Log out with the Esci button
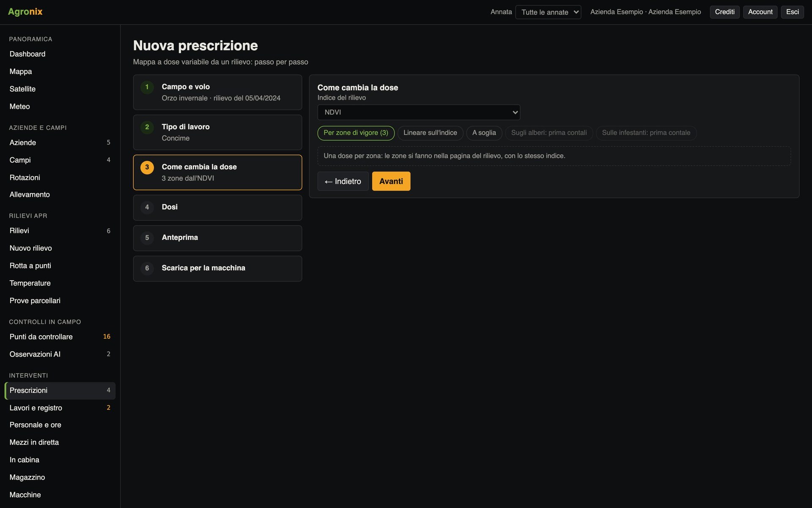Image resolution: width=812 pixels, height=508 pixels. [792, 12]
